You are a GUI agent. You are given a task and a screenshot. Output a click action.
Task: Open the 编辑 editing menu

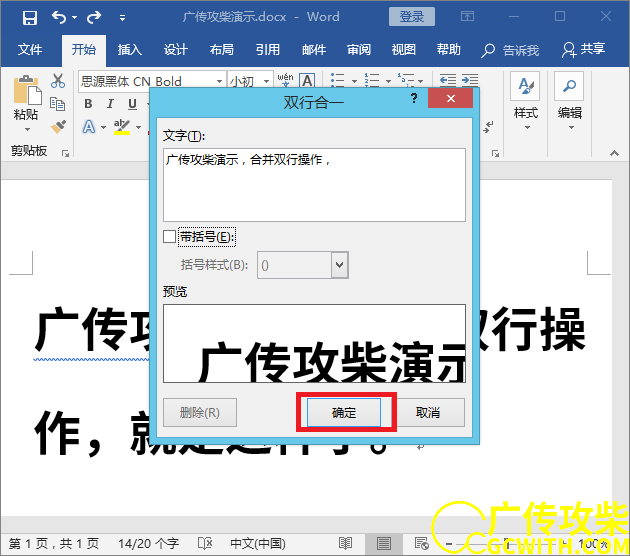point(569,101)
